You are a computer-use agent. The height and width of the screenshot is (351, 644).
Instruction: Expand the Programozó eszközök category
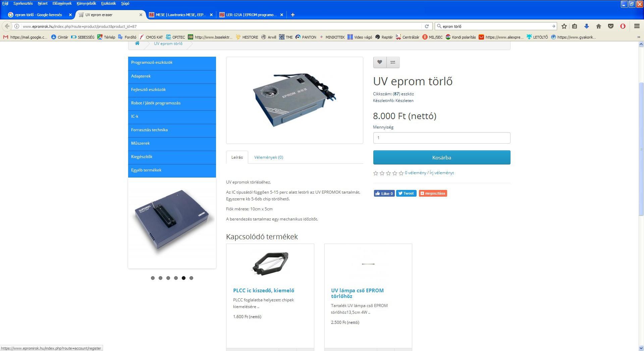(172, 63)
